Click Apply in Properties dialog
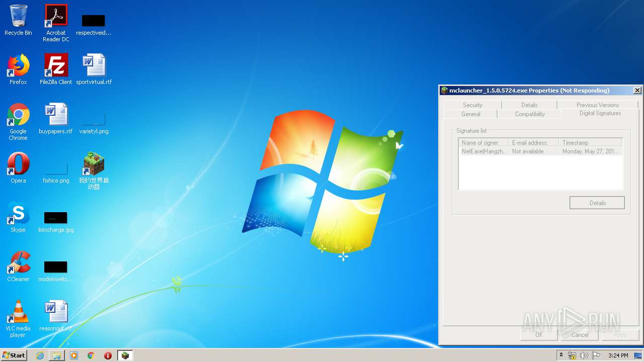Viewport: 644px width, 362px height. [x=620, y=335]
